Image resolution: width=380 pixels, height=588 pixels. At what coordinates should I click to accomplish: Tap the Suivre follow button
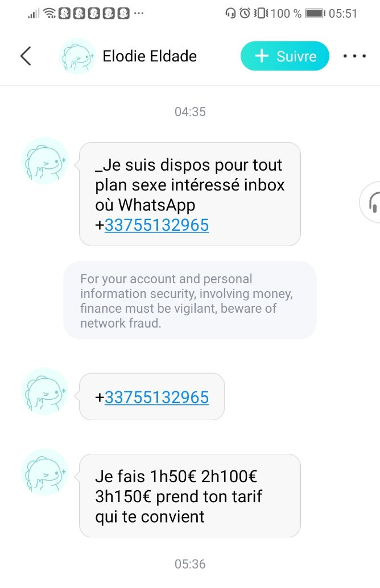click(285, 56)
